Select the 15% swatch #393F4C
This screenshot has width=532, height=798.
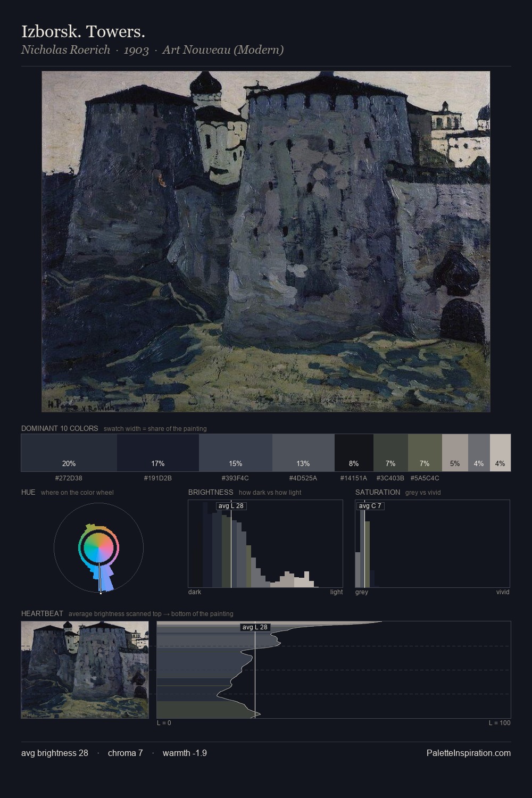click(236, 453)
